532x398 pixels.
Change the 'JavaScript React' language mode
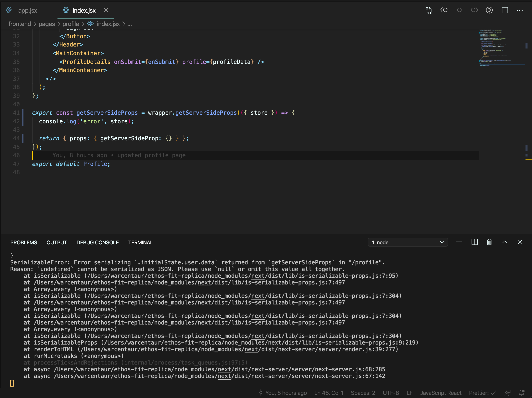[x=441, y=393]
